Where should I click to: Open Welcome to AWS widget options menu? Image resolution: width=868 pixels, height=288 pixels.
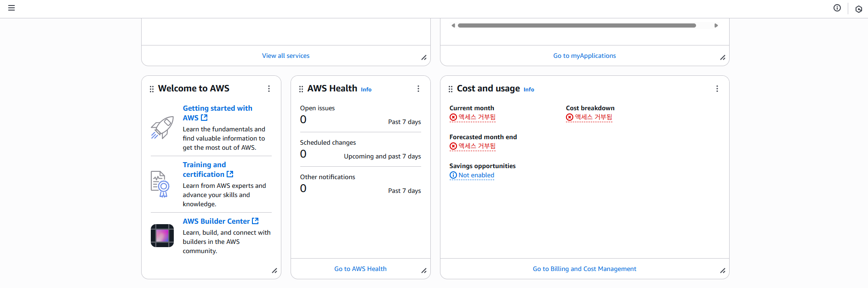click(269, 89)
